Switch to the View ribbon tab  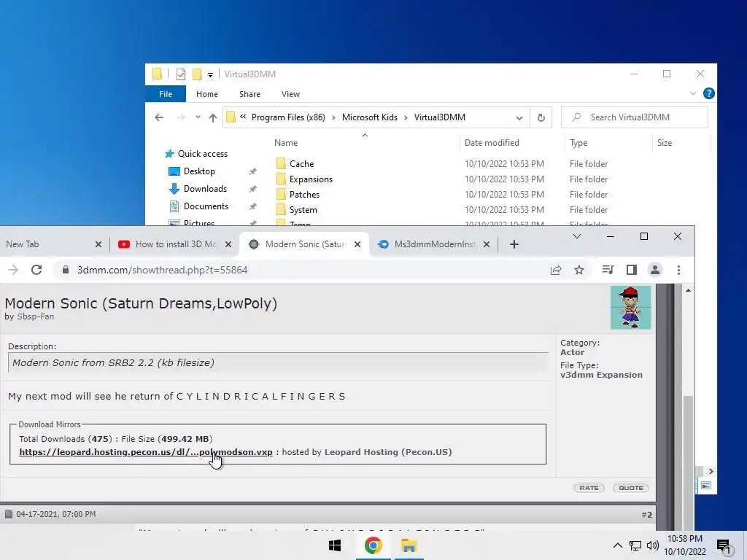(x=290, y=94)
